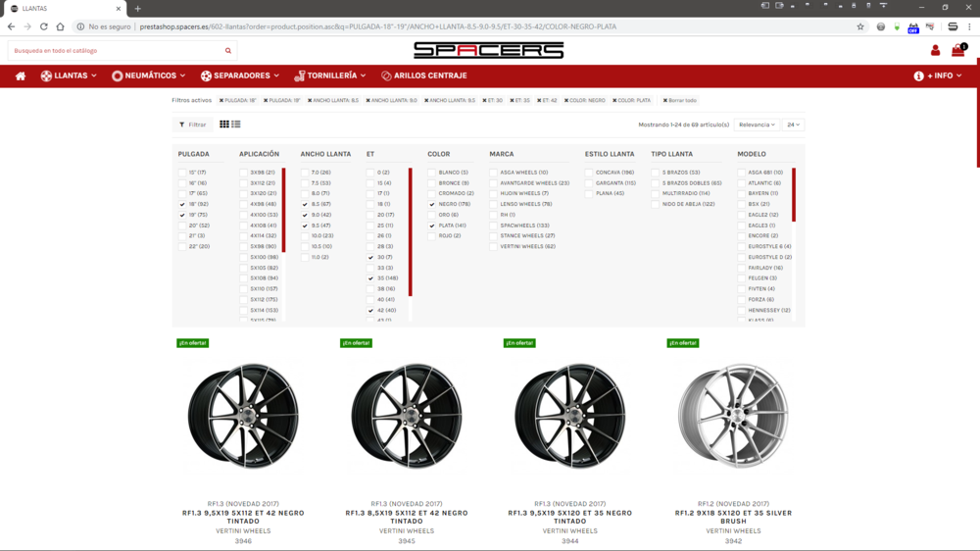Image resolution: width=980 pixels, height=551 pixels.
Task: Click the MODELO filter list scrollbar
Action: (x=794, y=194)
